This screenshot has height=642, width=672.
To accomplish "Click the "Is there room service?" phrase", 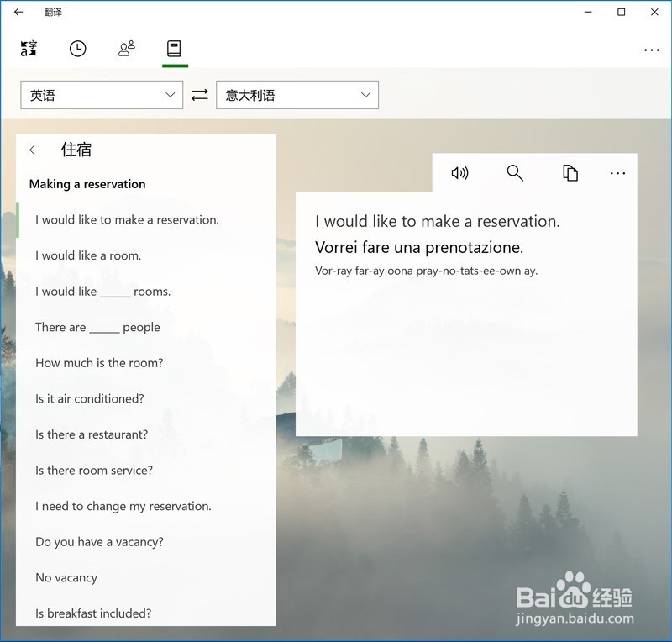I will click(94, 471).
